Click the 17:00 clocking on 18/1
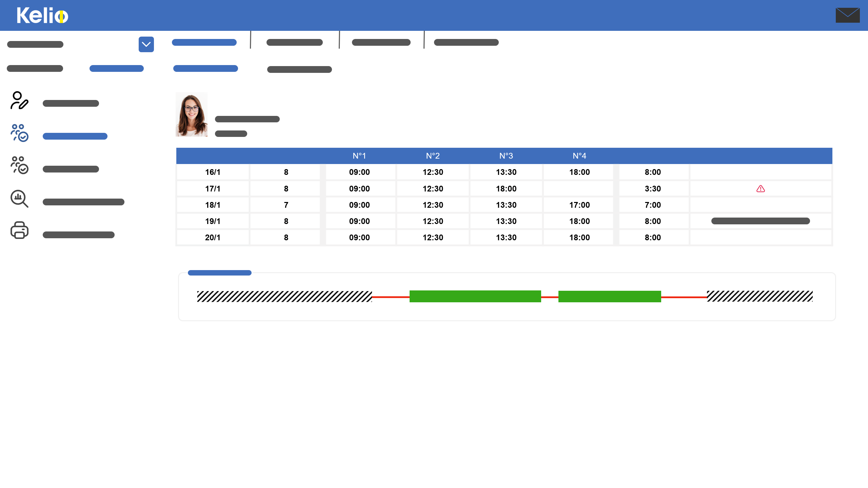 click(x=579, y=205)
